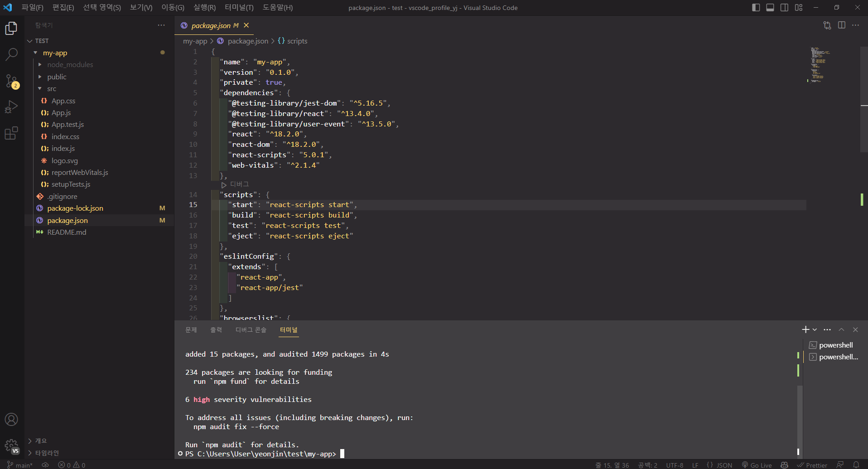Open the Extensions view
The height and width of the screenshot is (469, 868).
coord(11,133)
